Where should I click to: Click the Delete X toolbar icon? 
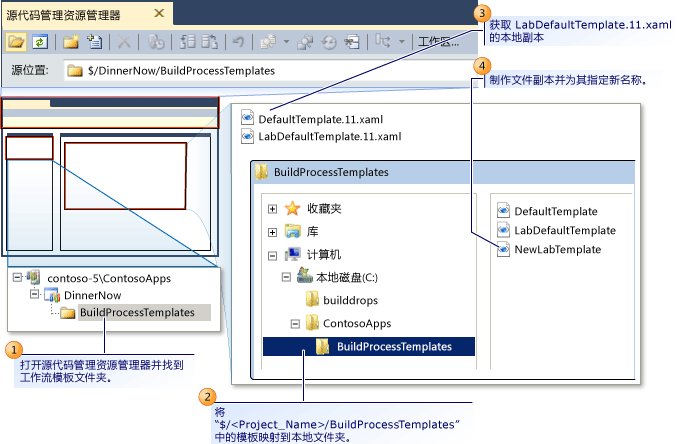point(124,42)
